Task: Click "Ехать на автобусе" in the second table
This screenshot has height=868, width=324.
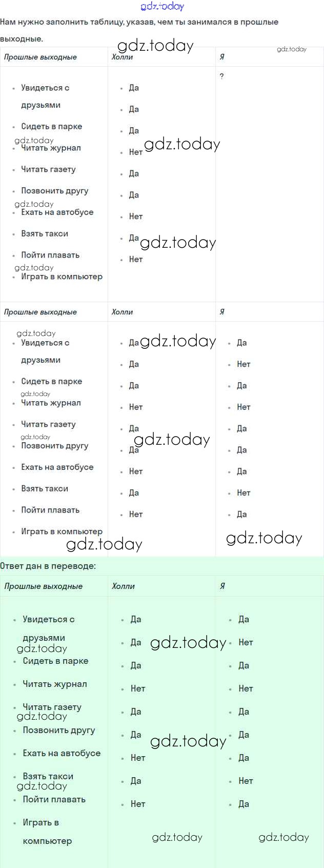Action: (x=57, y=467)
